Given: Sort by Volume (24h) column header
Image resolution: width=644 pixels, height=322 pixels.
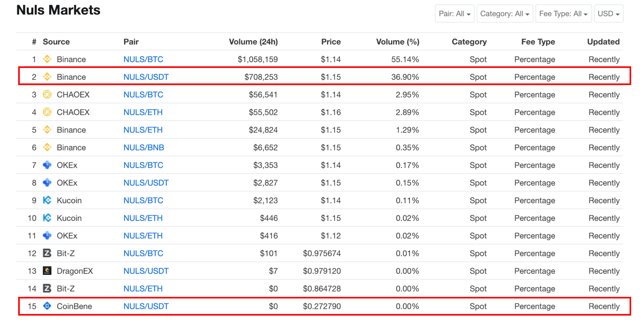Looking at the screenshot, I should [x=253, y=42].
